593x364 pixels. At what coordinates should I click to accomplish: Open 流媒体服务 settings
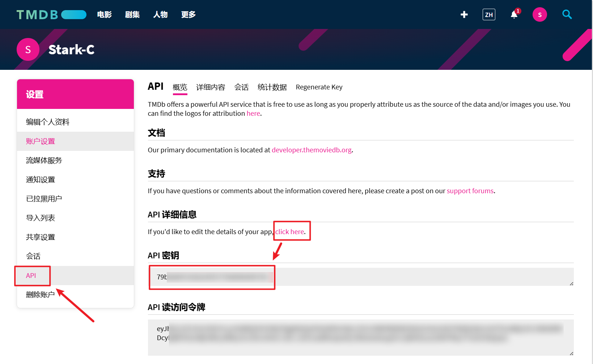pyautogui.click(x=75, y=160)
